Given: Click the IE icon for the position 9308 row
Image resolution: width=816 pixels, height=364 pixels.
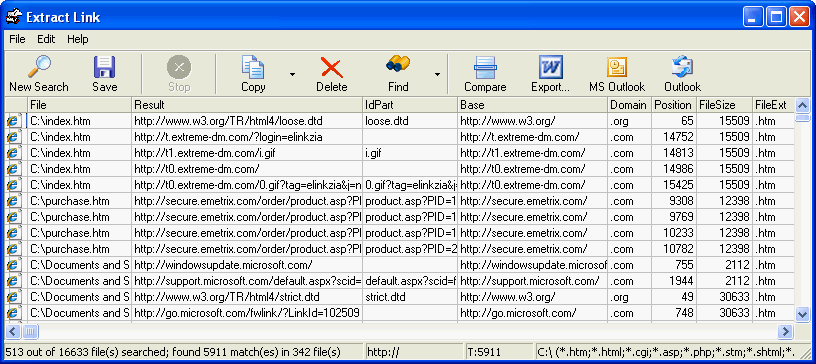Looking at the screenshot, I should click(13, 201).
